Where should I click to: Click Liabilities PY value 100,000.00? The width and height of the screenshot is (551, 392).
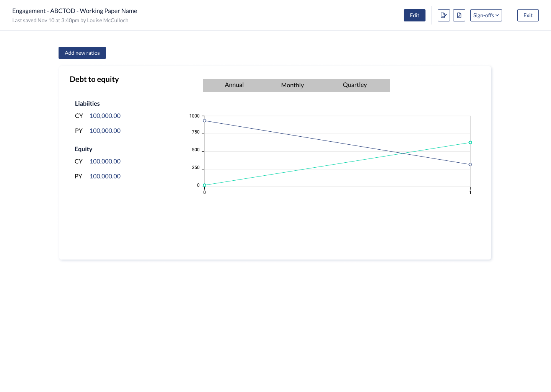[x=105, y=131]
